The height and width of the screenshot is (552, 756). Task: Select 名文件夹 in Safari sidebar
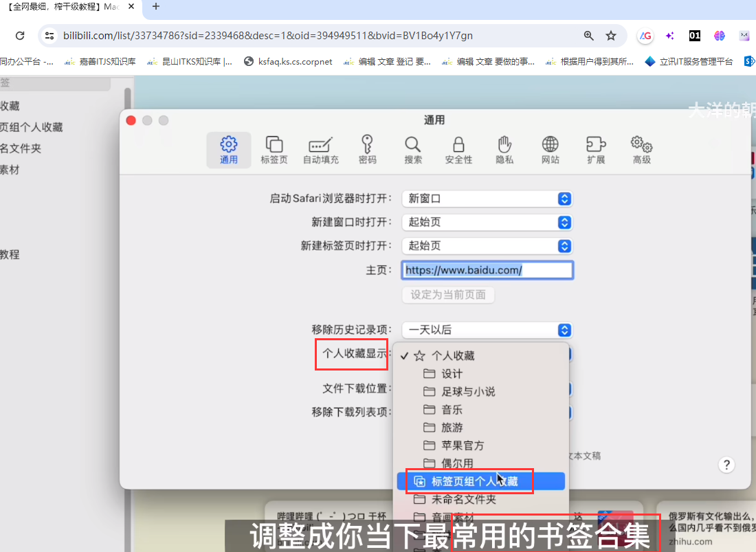coord(21,148)
